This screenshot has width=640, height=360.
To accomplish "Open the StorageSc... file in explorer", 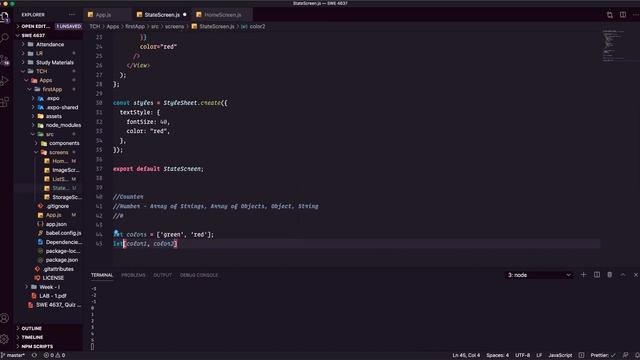I will [49, 197].
